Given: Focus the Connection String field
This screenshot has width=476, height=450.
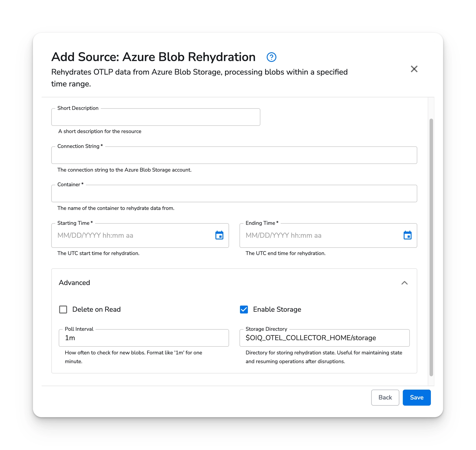Looking at the screenshot, I should point(234,155).
